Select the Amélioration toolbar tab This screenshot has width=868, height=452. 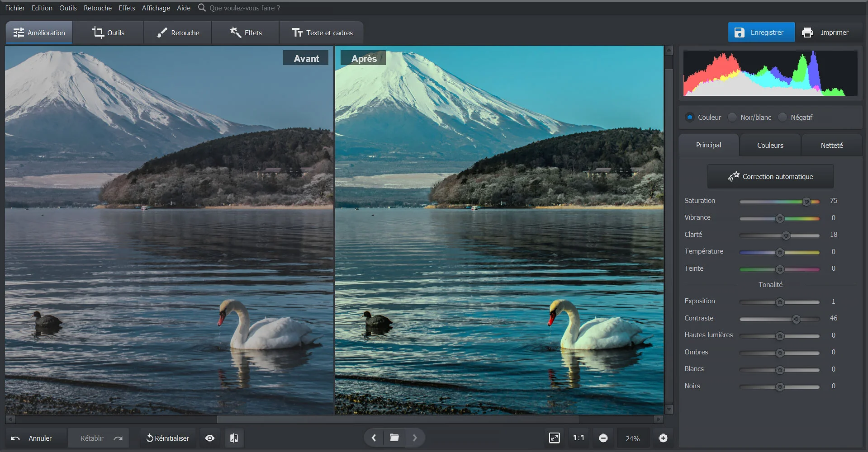click(39, 33)
